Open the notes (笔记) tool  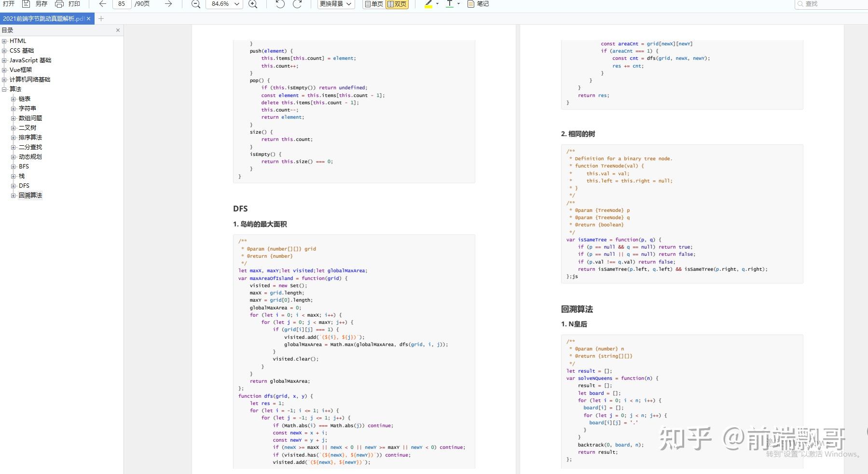[478, 4]
